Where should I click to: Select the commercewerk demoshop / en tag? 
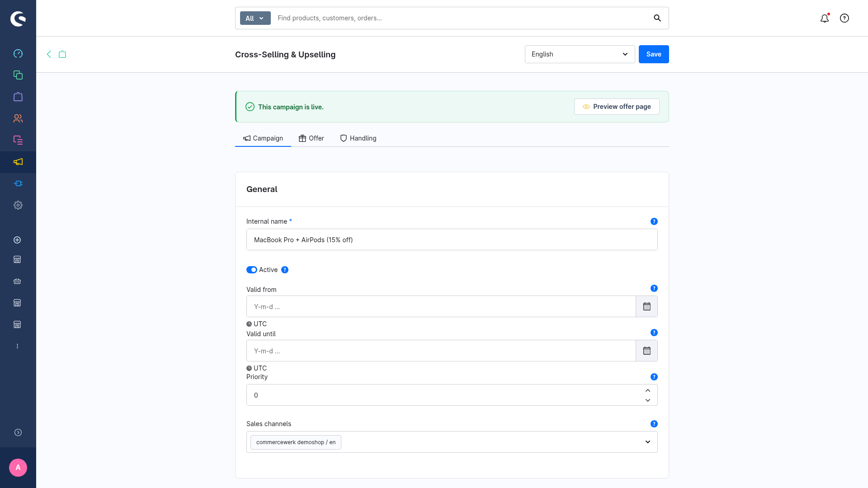point(296,442)
